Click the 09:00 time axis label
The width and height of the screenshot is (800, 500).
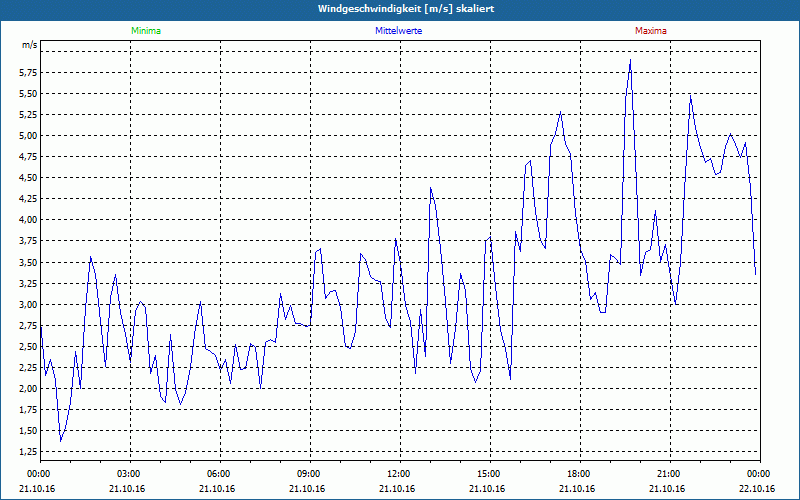coord(307,474)
